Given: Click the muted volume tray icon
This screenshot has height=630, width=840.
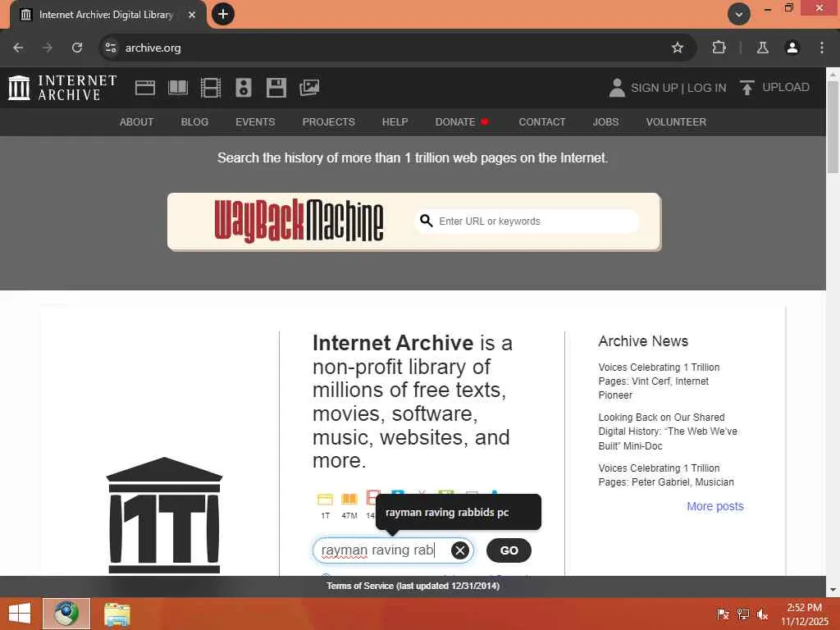Looking at the screenshot, I should (761, 614).
